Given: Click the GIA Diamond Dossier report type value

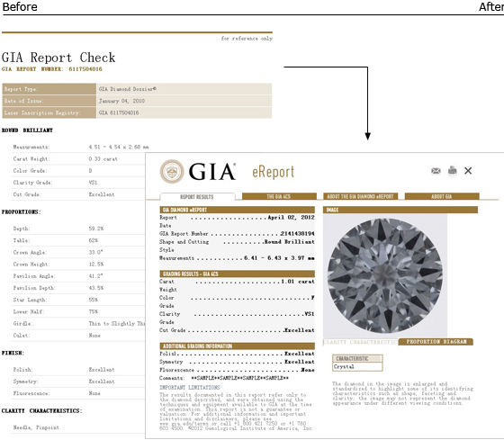Looking at the screenshot, I should click(x=128, y=89).
